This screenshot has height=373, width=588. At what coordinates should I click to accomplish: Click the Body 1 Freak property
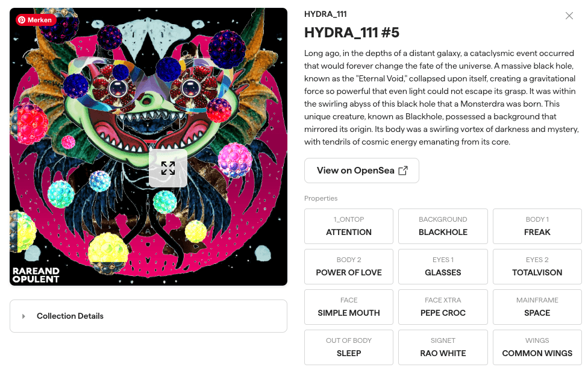(537, 227)
